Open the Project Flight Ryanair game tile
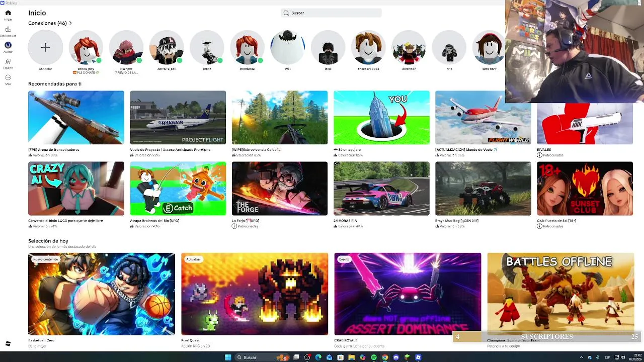644x362 pixels. pyautogui.click(x=178, y=118)
